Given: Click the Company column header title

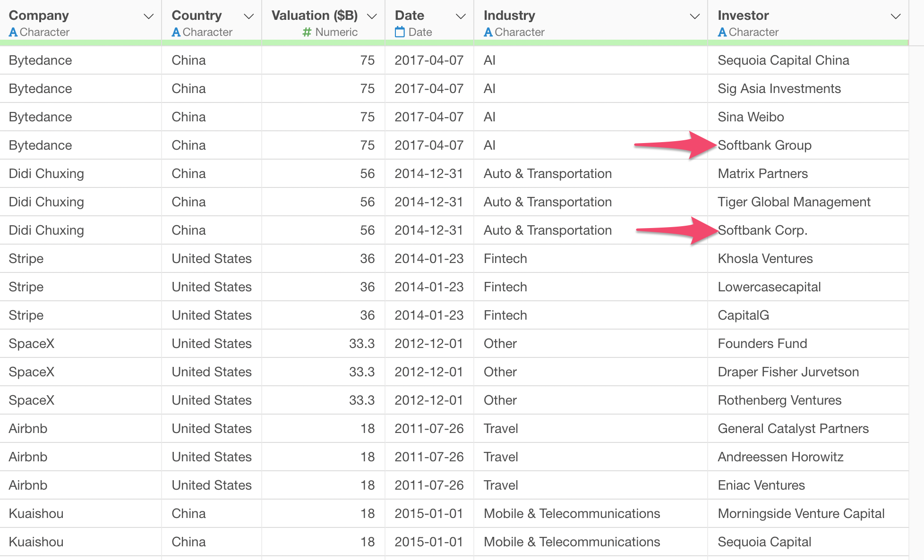Looking at the screenshot, I should click(39, 15).
